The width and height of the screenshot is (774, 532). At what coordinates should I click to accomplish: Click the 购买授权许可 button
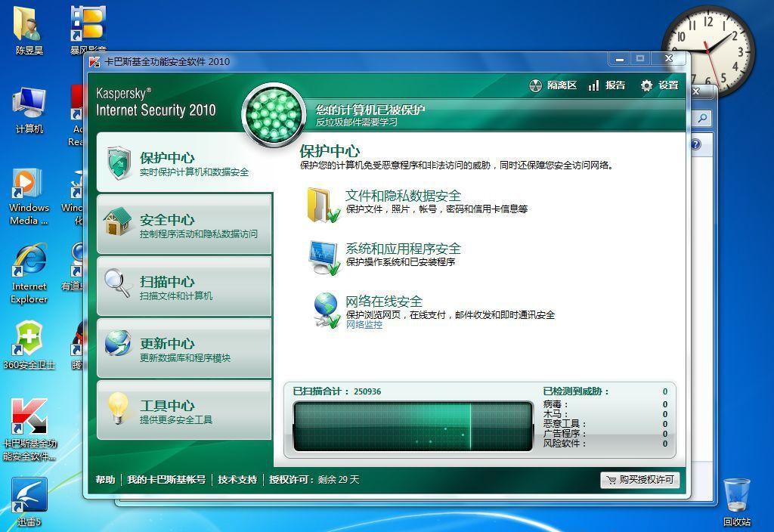639,480
